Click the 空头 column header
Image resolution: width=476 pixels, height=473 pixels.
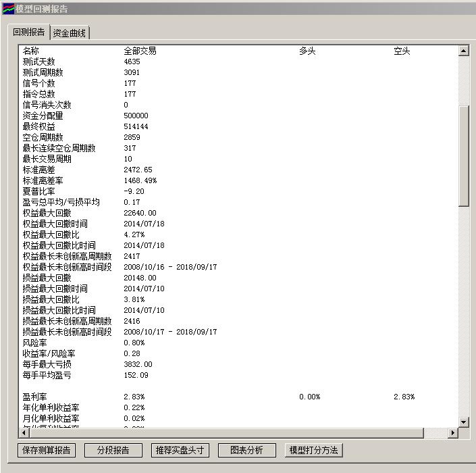(x=402, y=51)
